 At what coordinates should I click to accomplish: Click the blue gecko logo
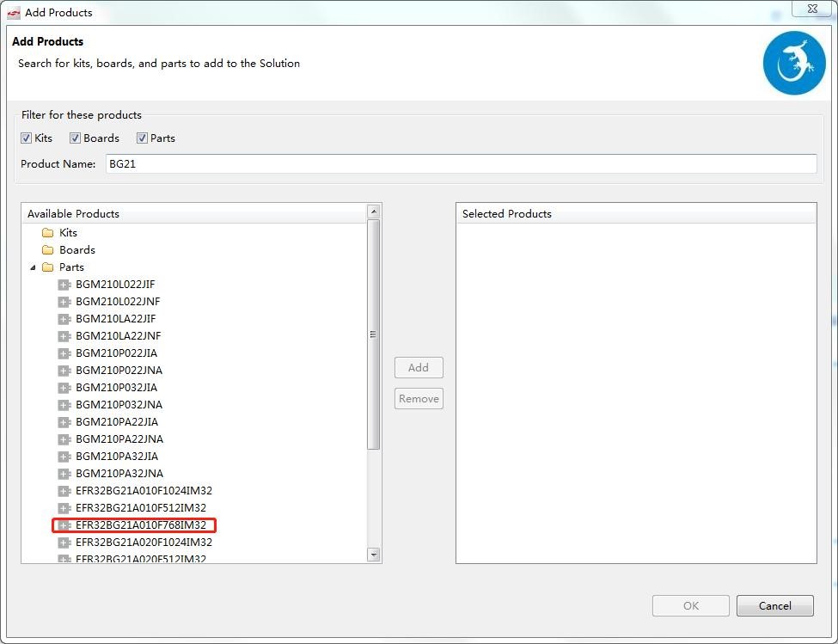[x=794, y=63]
